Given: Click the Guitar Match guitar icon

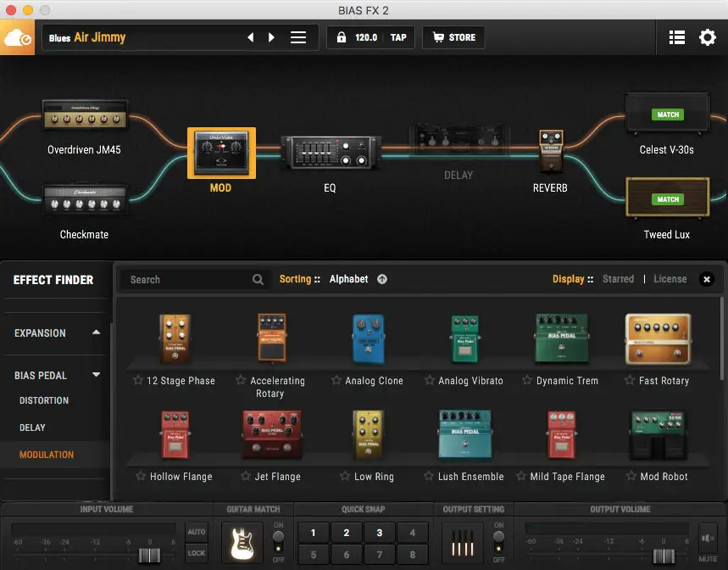Looking at the screenshot, I should coord(242,542).
